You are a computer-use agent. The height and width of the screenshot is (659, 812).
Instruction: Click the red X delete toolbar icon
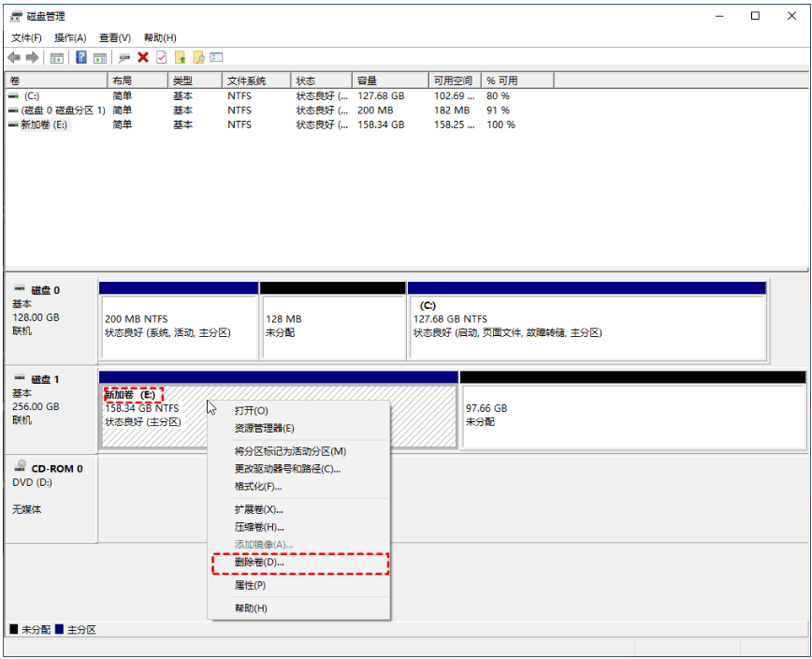[143, 58]
